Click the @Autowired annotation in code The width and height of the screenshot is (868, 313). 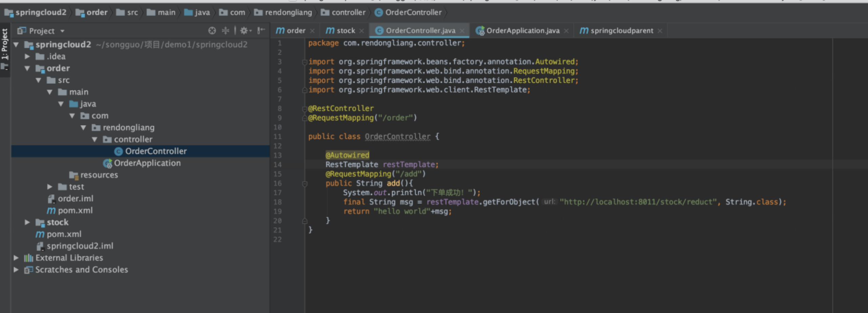(347, 155)
